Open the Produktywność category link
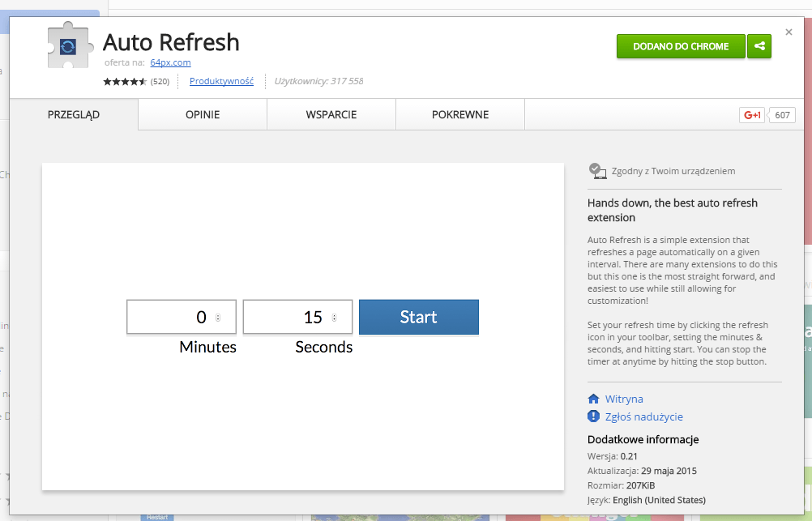The image size is (812, 521). 221,81
